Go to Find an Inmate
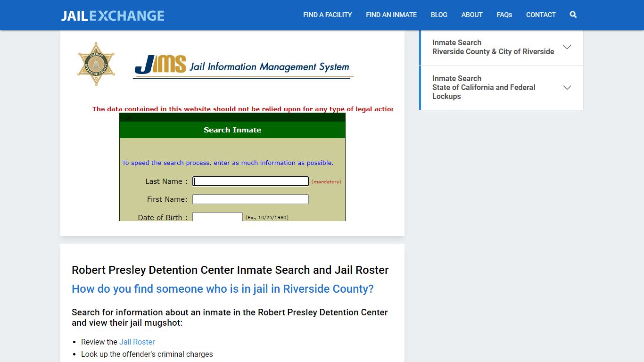The width and height of the screenshot is (644, 362). 391,15
